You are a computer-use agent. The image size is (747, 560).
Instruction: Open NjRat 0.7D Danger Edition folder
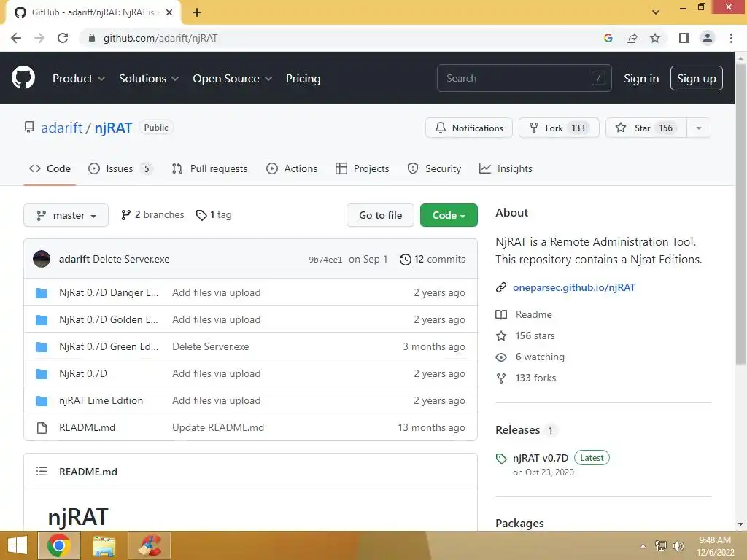109,292
